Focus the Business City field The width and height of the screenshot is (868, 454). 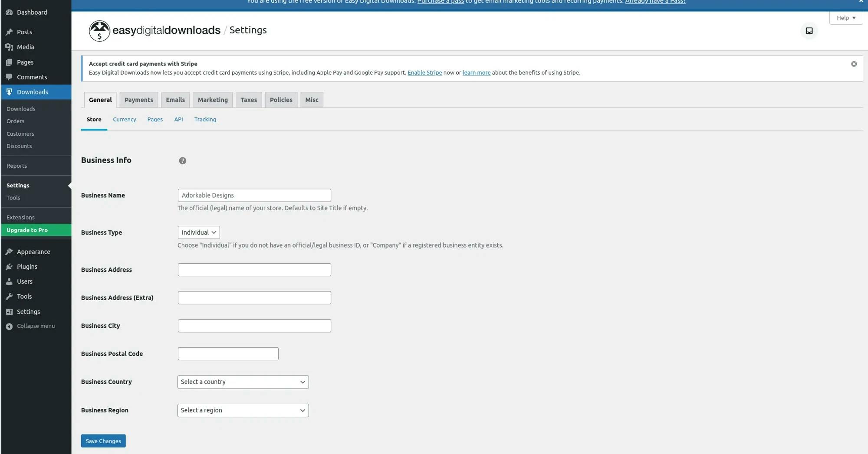(254, 326)
